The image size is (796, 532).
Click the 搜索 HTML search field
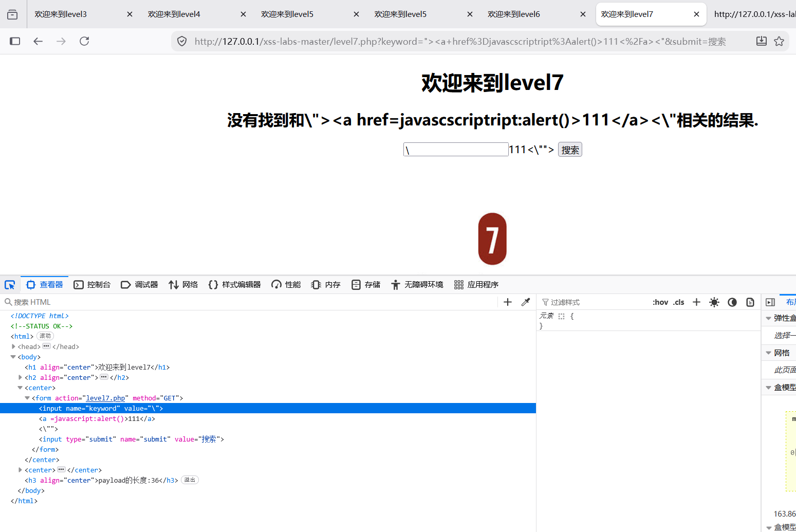pos(250,302)
